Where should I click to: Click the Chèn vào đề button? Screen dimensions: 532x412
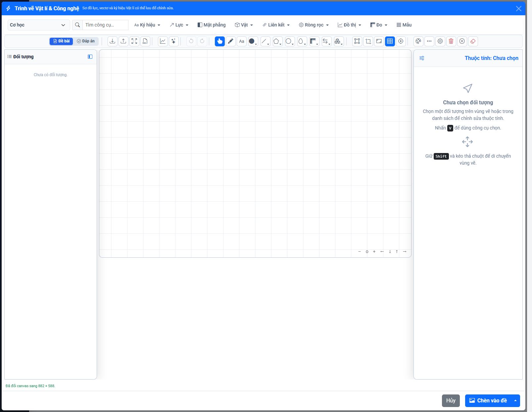point(488,401)
